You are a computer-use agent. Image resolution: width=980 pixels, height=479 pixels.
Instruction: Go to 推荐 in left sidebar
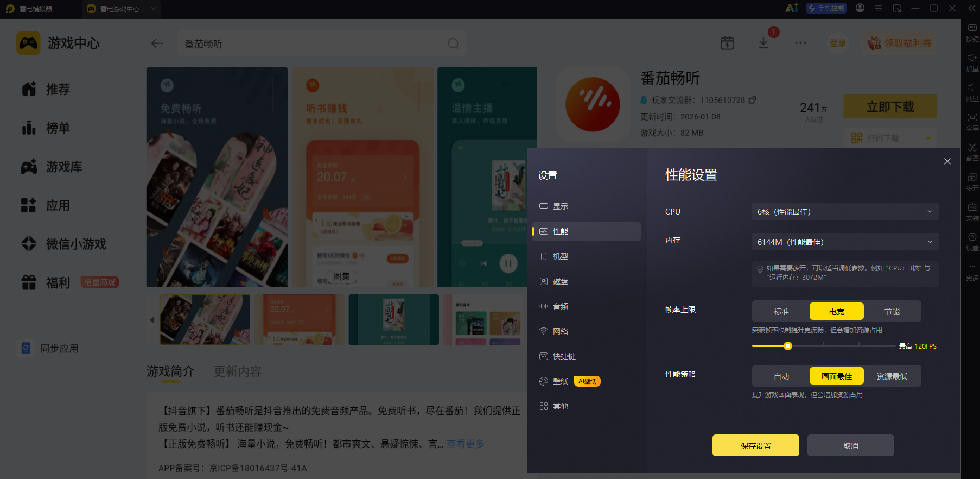point(46,89)
